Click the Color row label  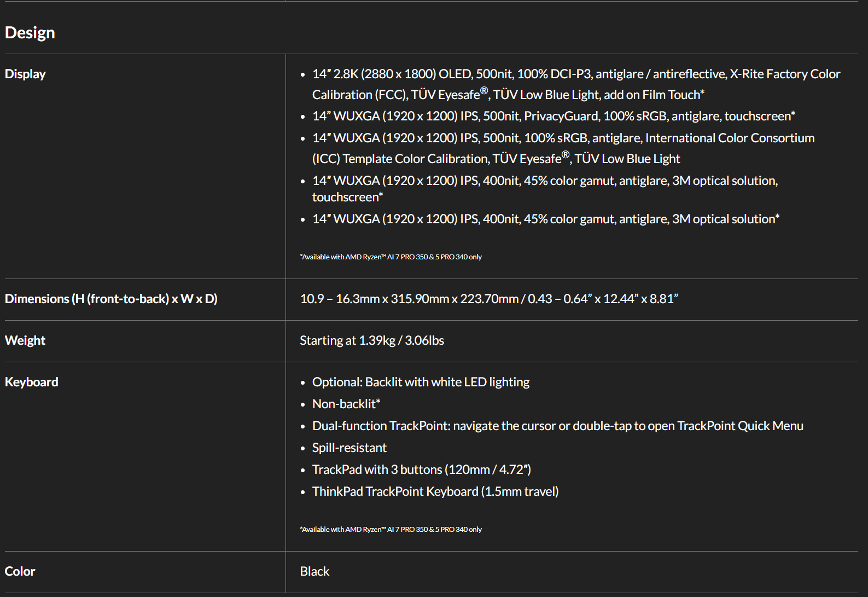point(20,571)
